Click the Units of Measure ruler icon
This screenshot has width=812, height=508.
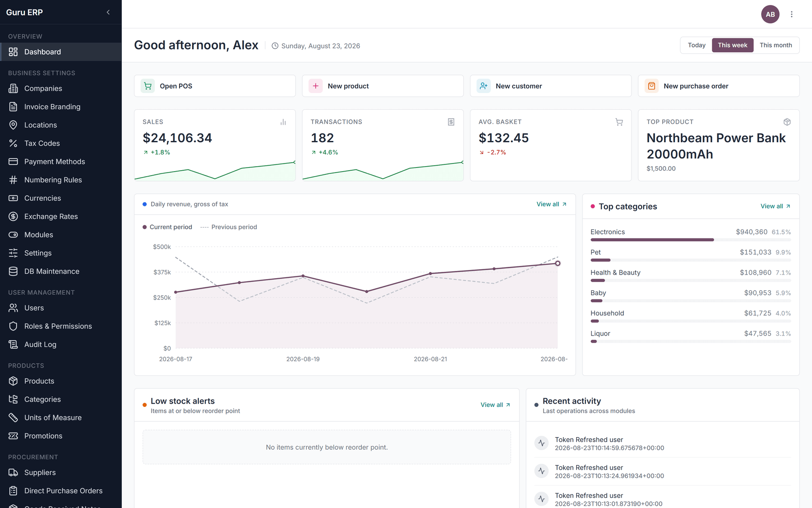(13, 418)
